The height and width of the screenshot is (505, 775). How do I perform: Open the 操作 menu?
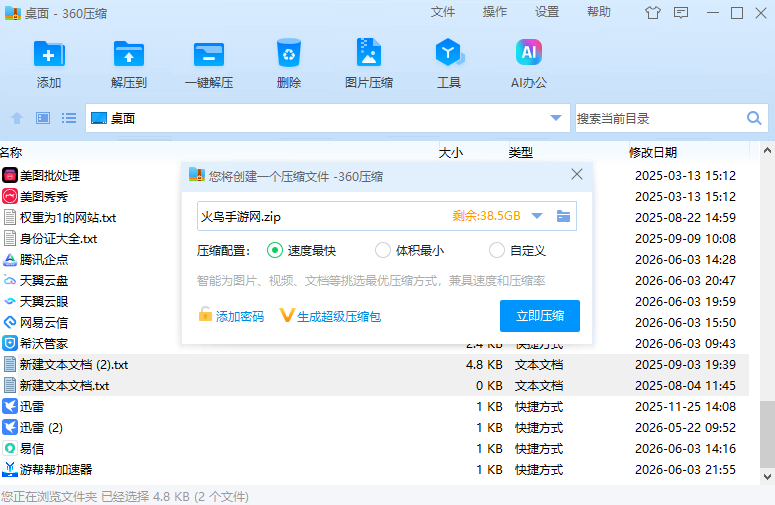point(495,12)
